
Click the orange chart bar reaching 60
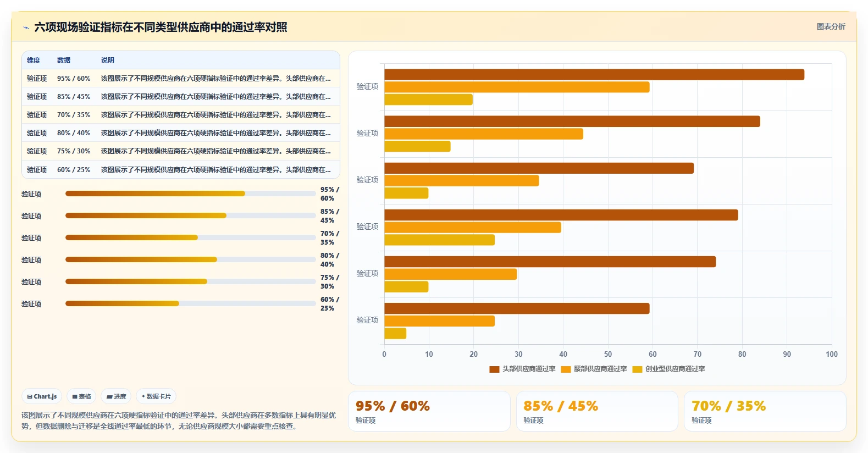click(517, 87)
